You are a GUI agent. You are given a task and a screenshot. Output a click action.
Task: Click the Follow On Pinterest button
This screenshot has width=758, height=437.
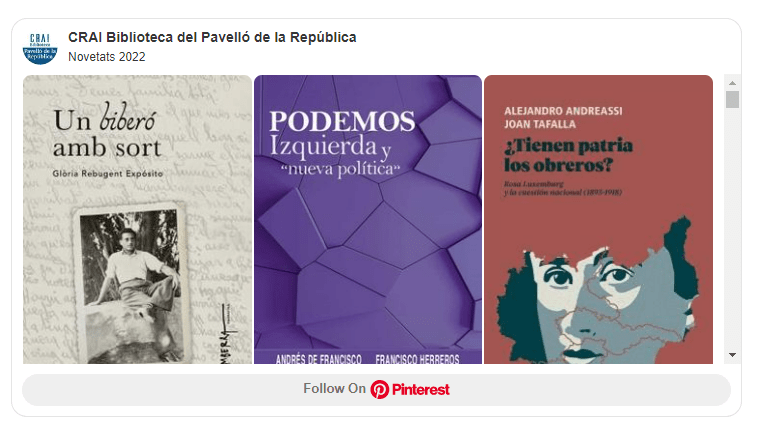pos(376,390)
